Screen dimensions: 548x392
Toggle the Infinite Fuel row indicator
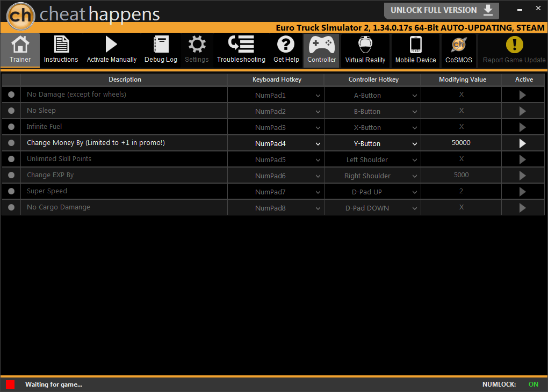pos(11,127)
